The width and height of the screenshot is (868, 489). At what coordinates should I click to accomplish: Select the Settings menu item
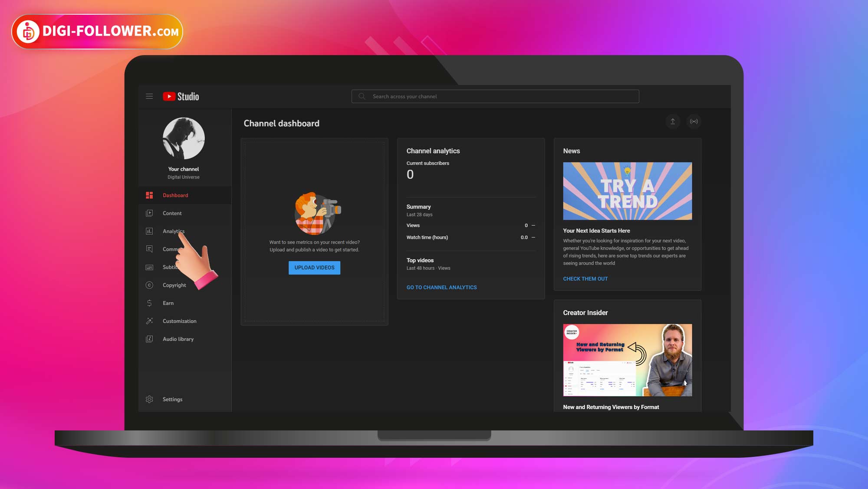[x=172, y=399]
